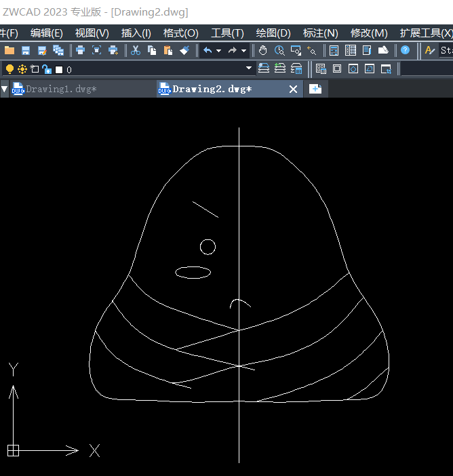
Task: Open Layer Properties Manager icon
Action: click(x=264, y=68)
